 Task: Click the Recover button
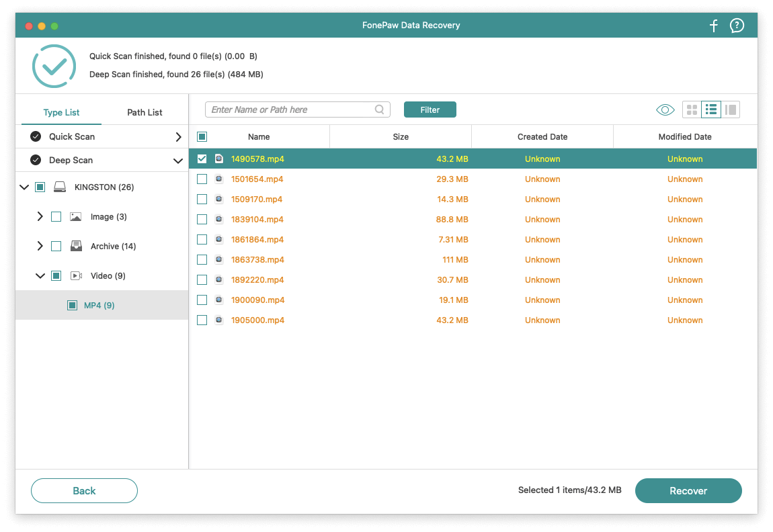(688, 490)
